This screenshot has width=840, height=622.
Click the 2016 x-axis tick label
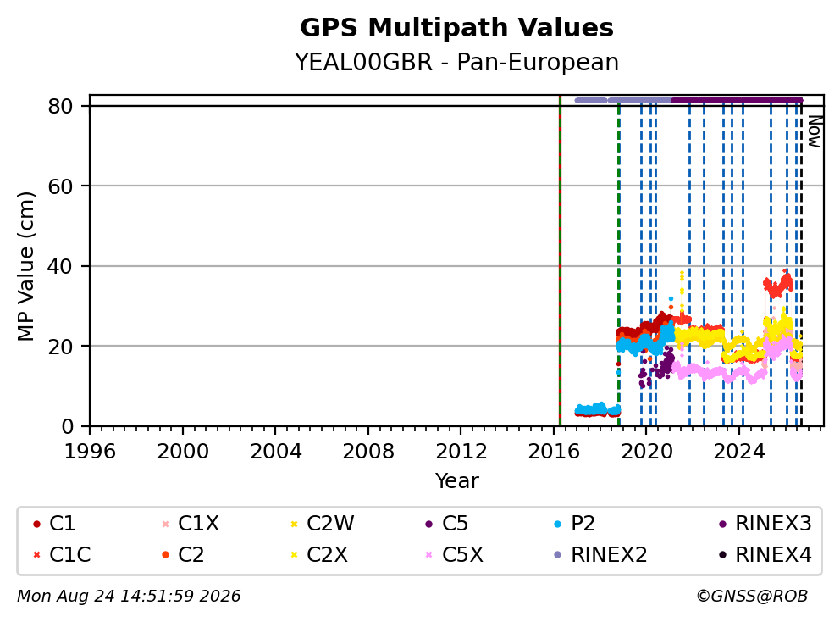[554, 452]
